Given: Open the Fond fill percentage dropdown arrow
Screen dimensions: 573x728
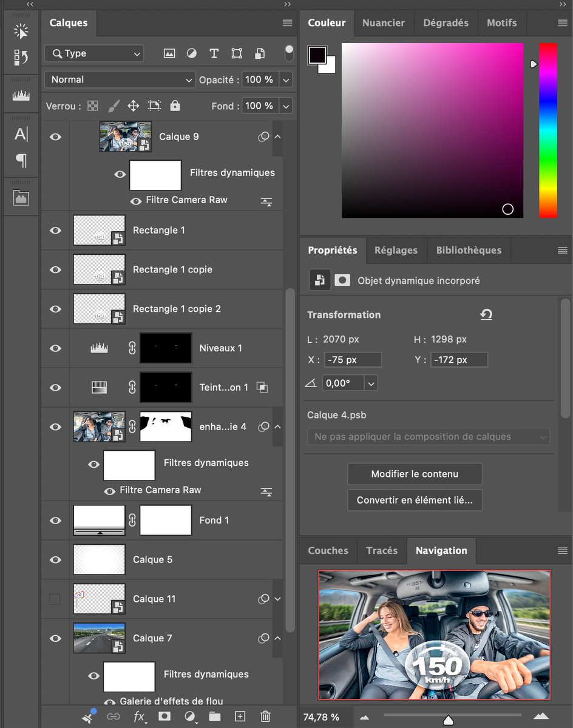Looking at the screenshot, I should (286, 106).
